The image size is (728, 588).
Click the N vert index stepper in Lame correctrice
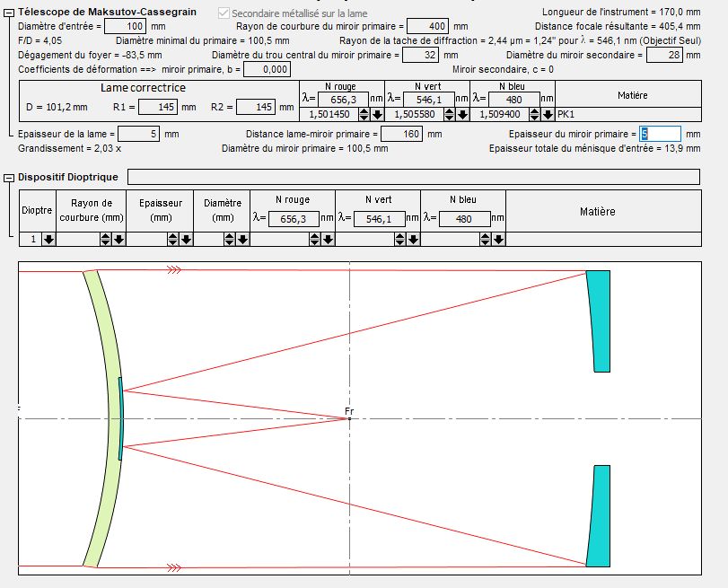pyautogui.click(x=449, y=115)
